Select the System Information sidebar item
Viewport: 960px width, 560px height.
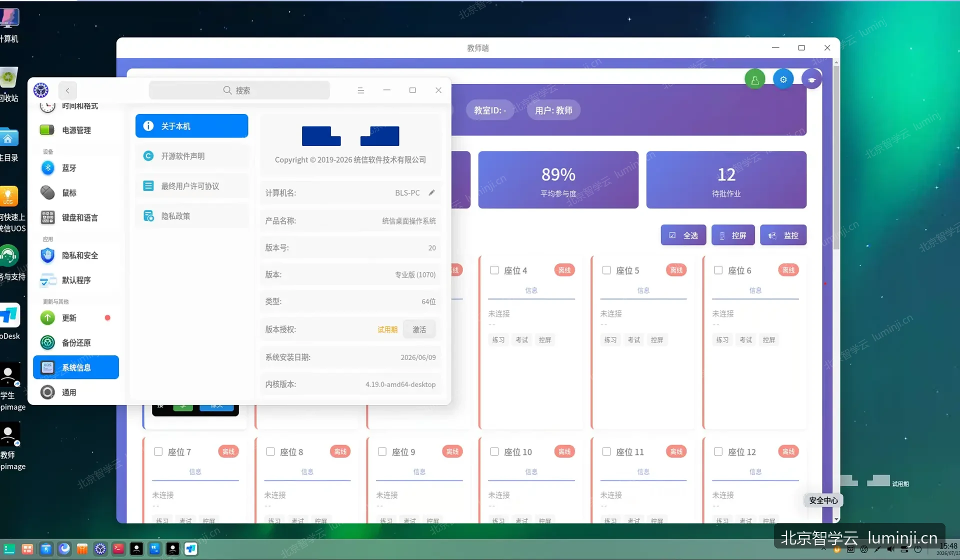click(76, 367)
